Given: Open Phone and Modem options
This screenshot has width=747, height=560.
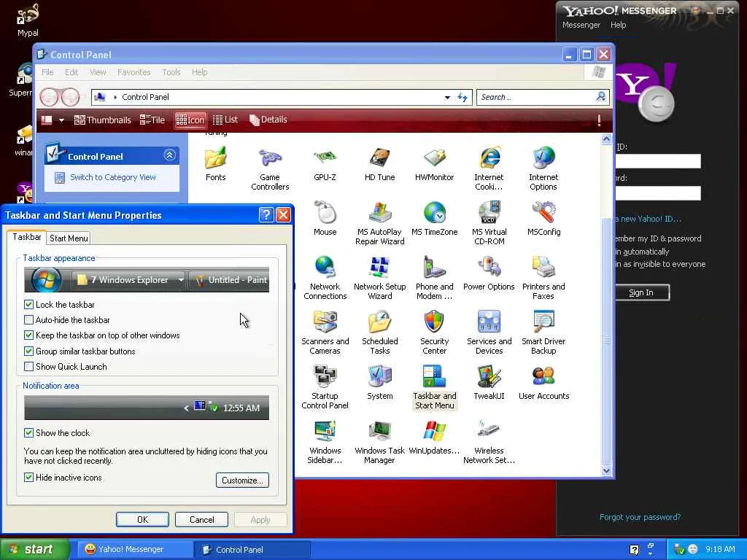Looking at the screenshot, I should point(435,279).
